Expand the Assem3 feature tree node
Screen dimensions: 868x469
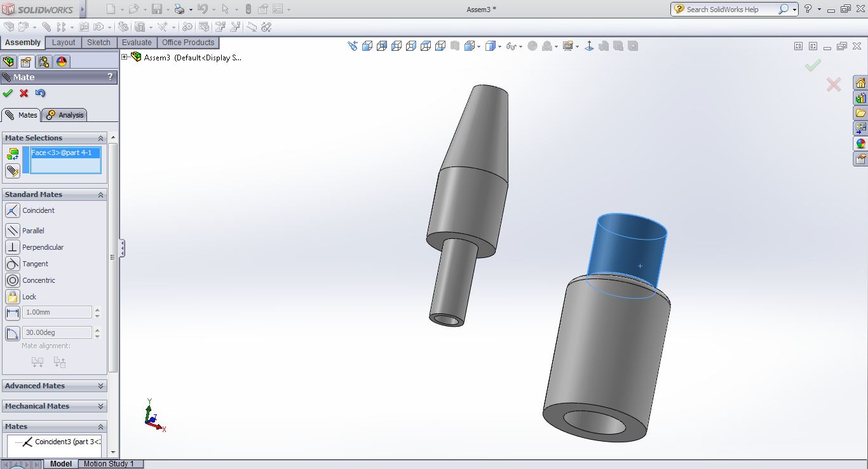[125, 57]
